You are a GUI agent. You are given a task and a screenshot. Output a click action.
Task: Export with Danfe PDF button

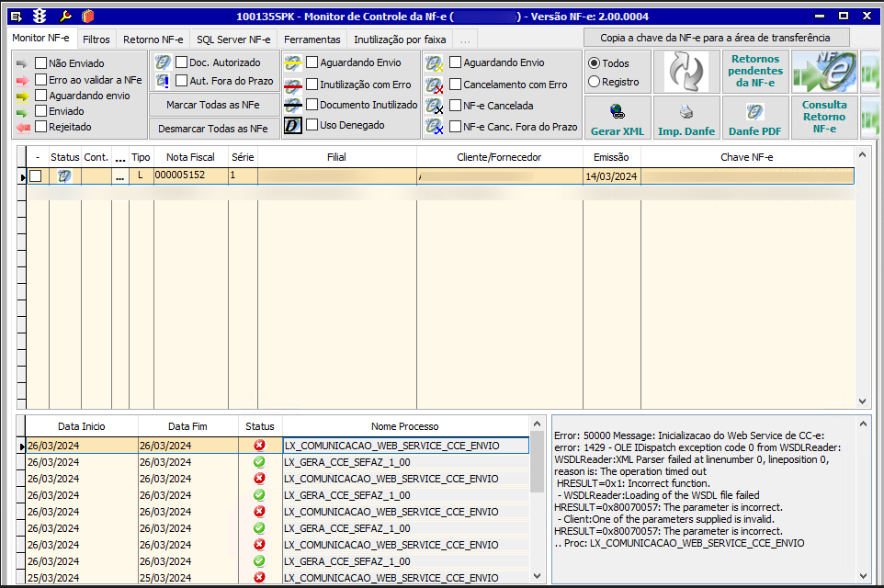(x=754, y=118)
